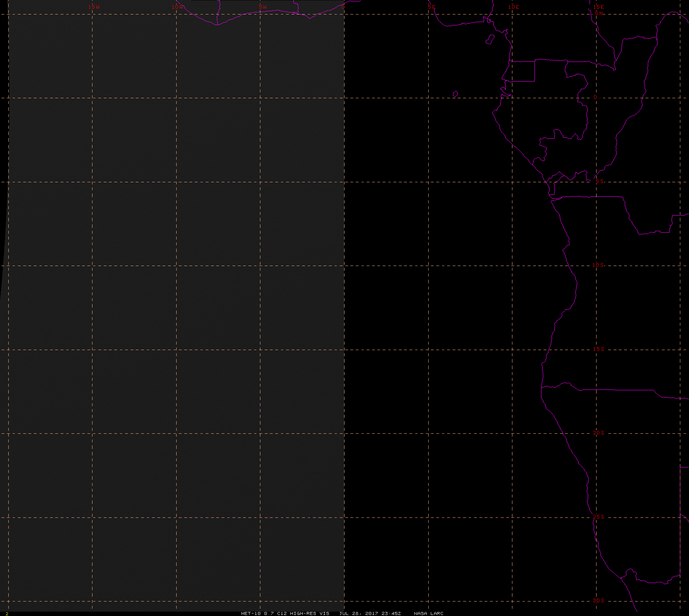
Task: Click the 5W longitude label
Action: (263, 7)
